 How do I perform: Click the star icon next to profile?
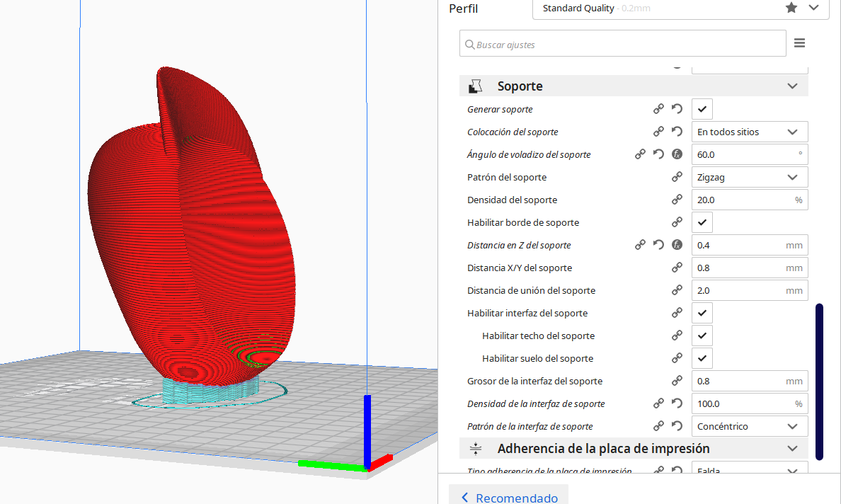(x=791, y=8)
